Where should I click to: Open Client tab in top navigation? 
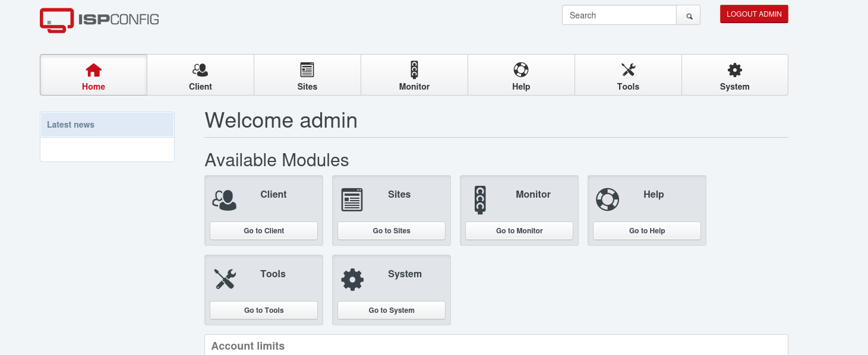click(x=200, y=75)
